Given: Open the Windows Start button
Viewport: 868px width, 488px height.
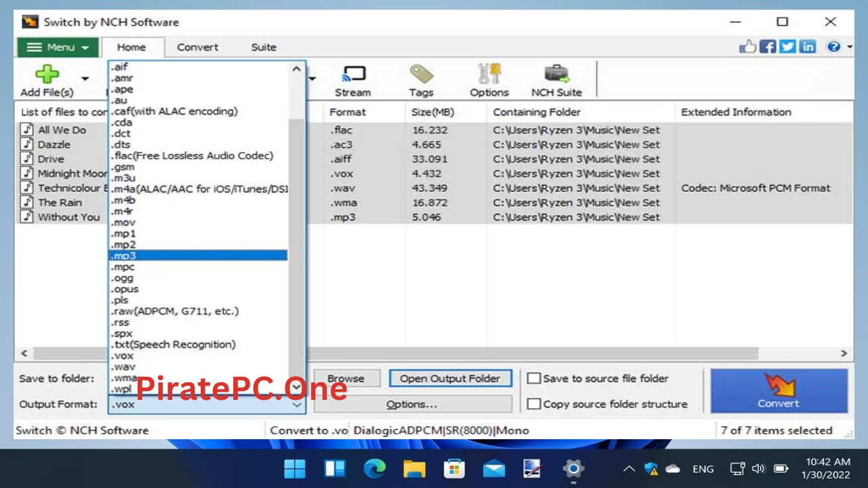Looking at the screenshot, I should (295, 468).
